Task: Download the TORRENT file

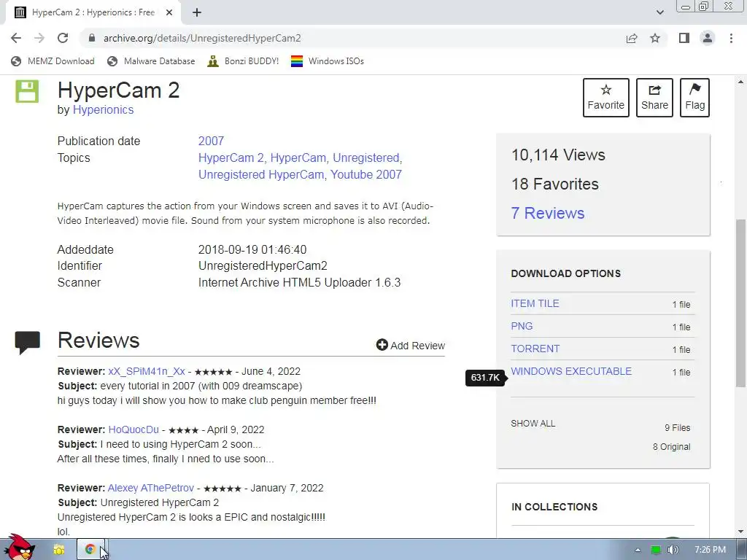Action: coord(535,349)
